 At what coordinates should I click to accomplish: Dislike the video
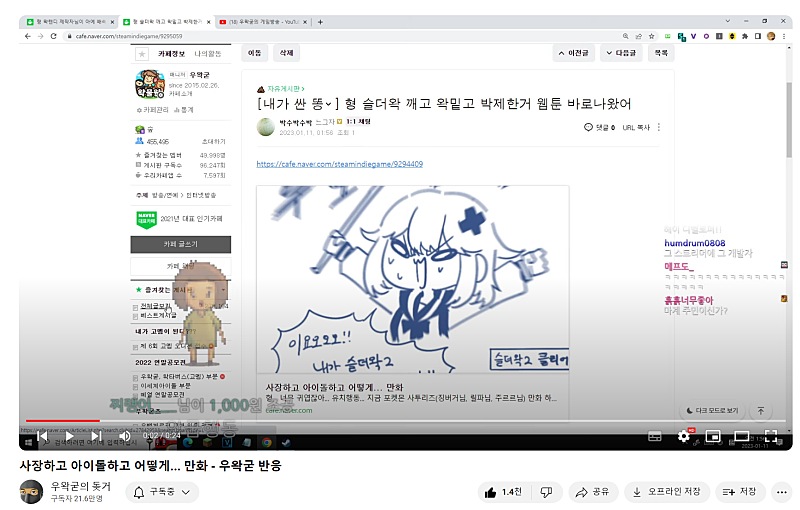pyautogui.click(x=546, y=492)
